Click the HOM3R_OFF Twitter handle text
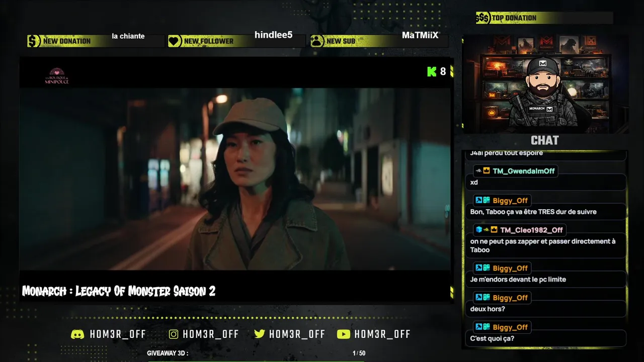Image resolution: width=644 pixels, height=362 pixels. pyautogui.click(x=297, y=334)
